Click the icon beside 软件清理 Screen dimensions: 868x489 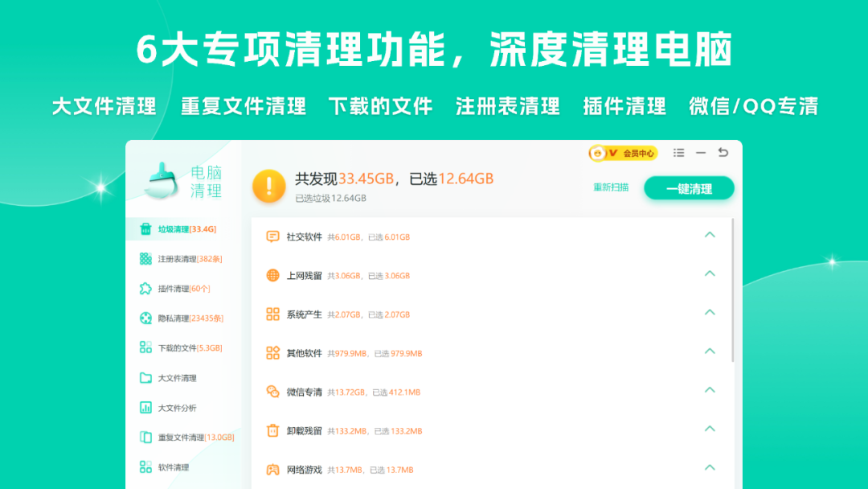[x=145, y=466]
